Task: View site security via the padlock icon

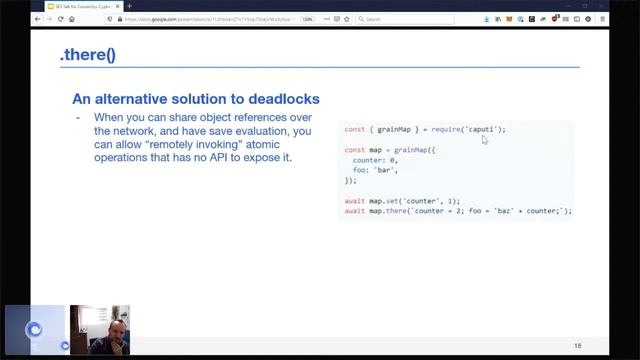Action: pyautogui.click(x=120, y=19)
